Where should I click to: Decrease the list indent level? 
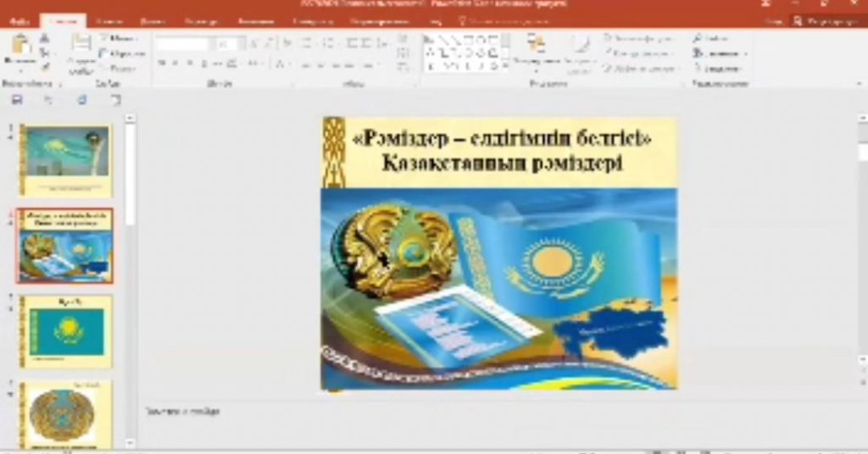pyautogui.click(x=352, y=44)
